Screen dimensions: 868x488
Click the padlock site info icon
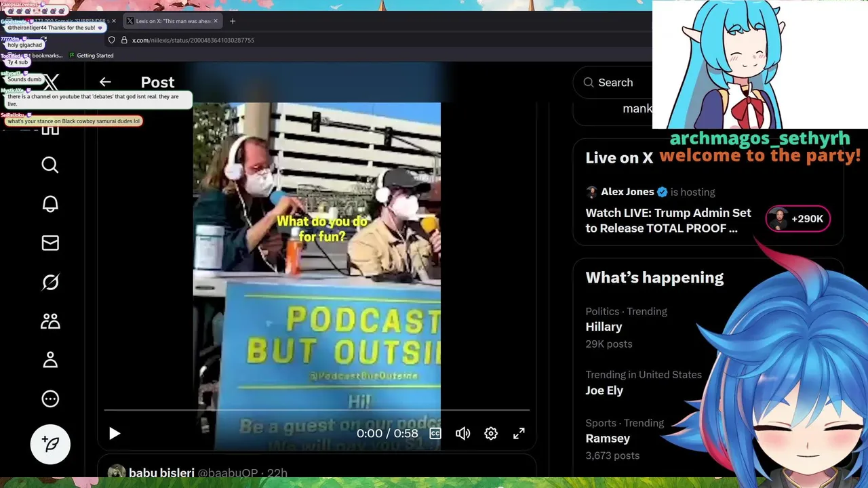[124, 40]
